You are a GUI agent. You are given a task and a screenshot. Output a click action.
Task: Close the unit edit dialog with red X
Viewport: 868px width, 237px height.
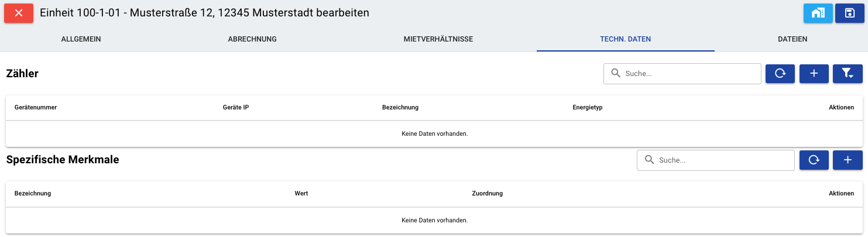coord(19,13)
